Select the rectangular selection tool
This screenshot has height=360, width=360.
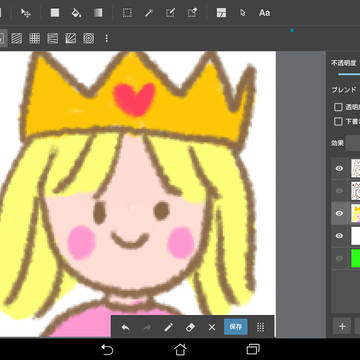coord(127,13)
